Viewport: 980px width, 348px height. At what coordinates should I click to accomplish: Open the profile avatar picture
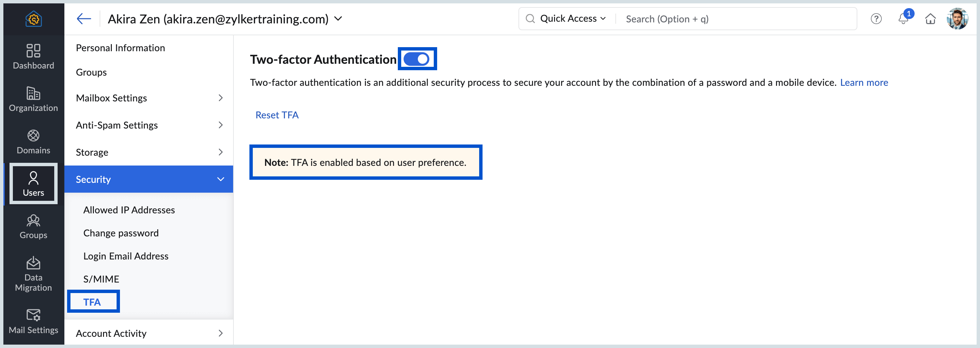(957, 19)
